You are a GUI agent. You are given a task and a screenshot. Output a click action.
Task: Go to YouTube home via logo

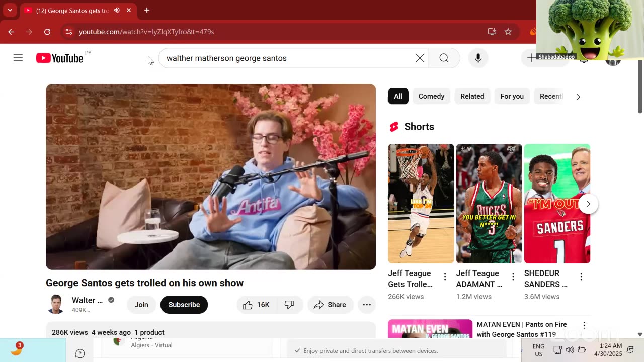pos(60,58)
